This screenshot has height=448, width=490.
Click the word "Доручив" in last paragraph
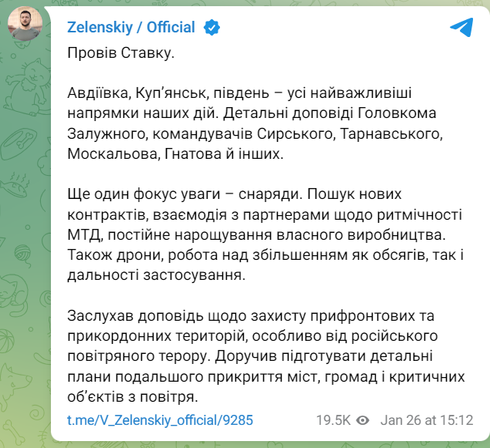(x=245, y=359)
